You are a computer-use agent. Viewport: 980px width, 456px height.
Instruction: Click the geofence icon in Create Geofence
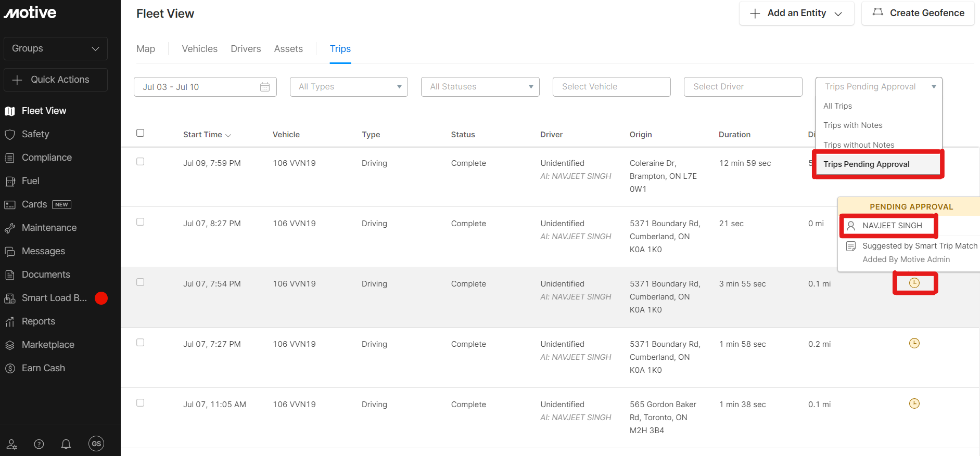pyautogui.click(x=878, y=12)
